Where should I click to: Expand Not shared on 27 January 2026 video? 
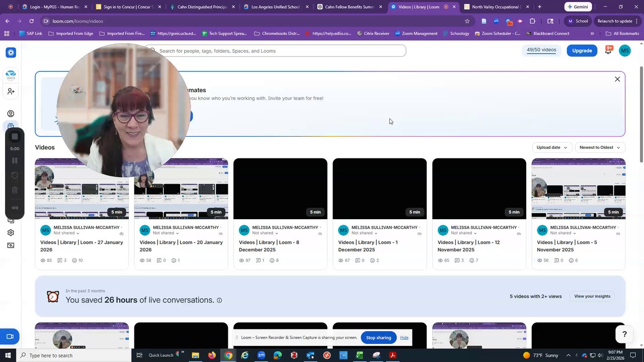point(66,233)
